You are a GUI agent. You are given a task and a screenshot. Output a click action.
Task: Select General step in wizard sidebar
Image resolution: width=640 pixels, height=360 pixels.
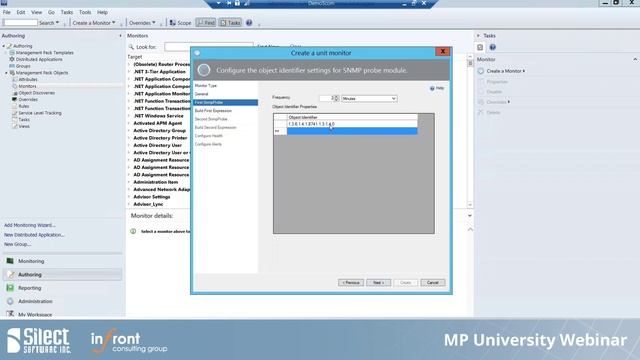202,94
